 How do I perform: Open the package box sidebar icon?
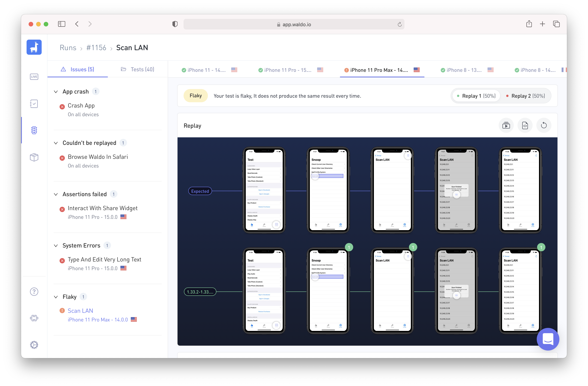point(34,157)
